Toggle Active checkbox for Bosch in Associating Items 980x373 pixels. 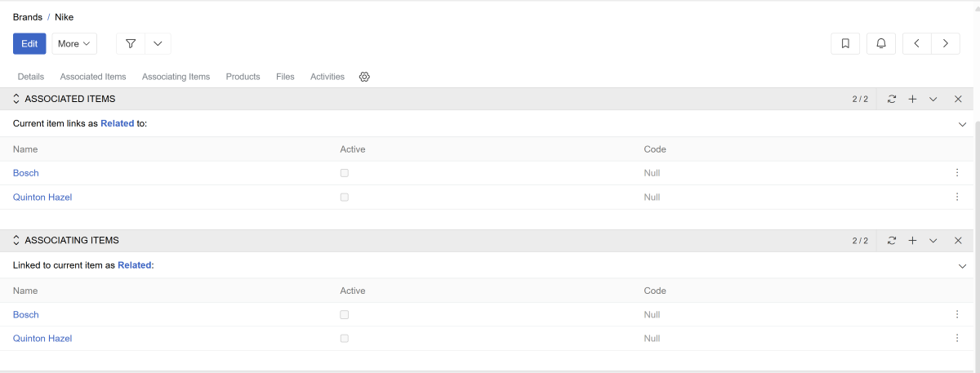click(345, 315)
